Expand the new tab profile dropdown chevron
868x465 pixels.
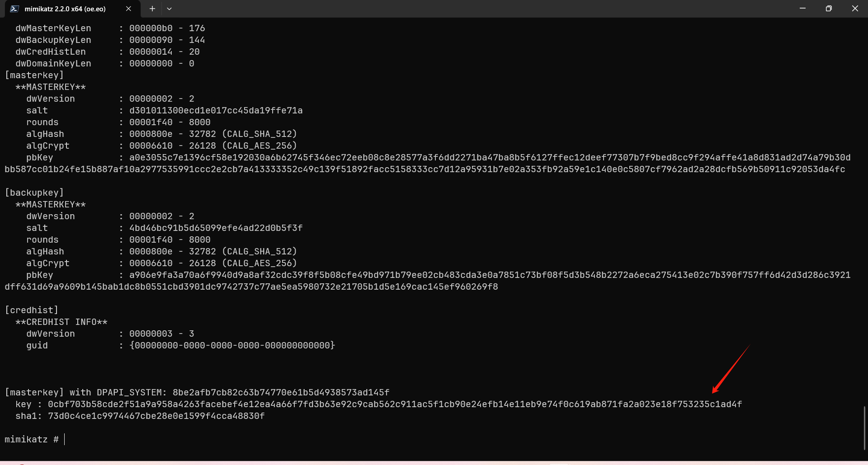coord(169,9)
